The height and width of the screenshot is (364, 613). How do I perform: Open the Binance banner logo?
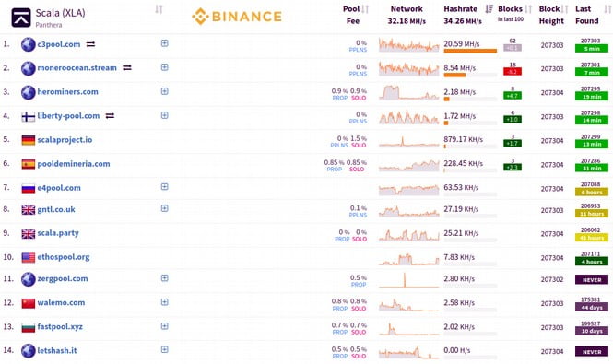237,17
